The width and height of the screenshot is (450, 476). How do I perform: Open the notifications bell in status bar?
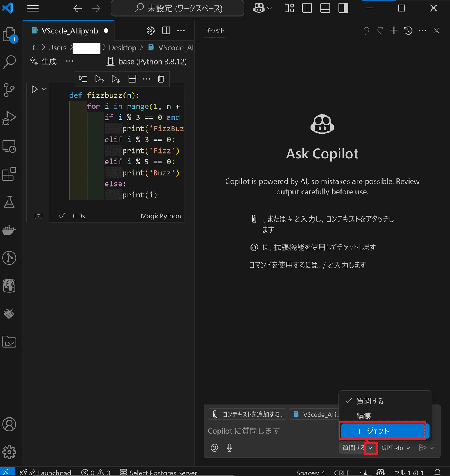coord(437,472)
